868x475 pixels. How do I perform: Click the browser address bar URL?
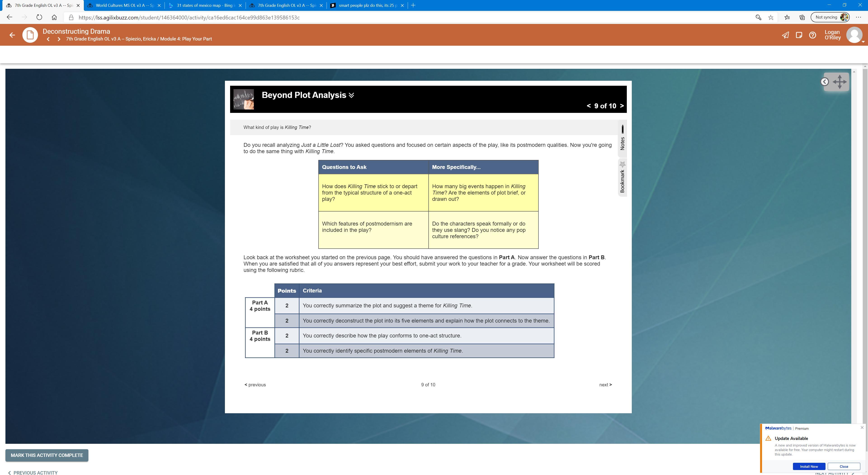pyautogui.click(x=189, y=18)
